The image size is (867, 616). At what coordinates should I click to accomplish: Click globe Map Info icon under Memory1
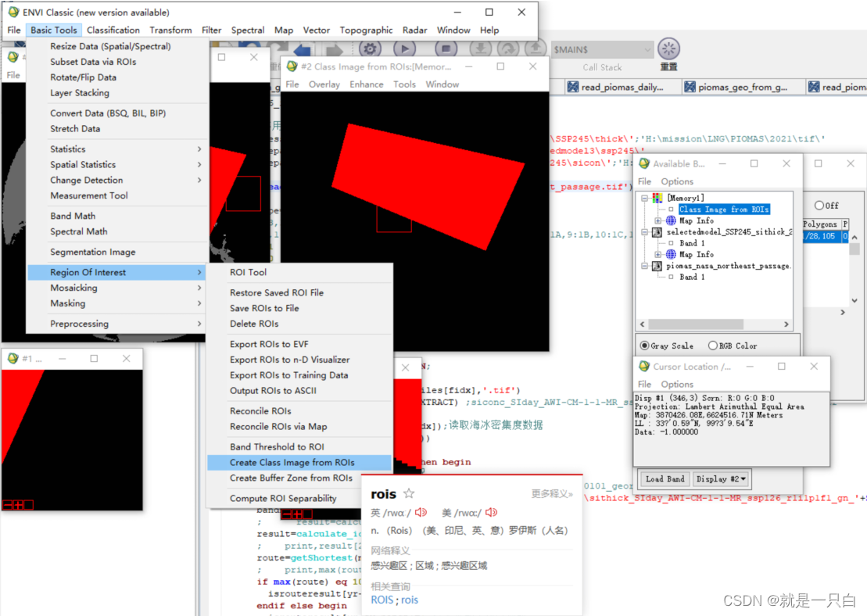tap(671, 220)
